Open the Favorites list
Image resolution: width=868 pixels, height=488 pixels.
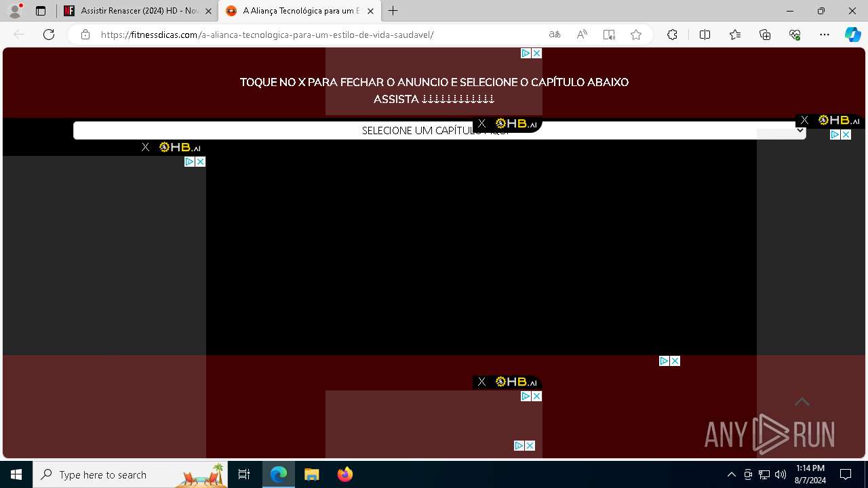click(735, 35)
